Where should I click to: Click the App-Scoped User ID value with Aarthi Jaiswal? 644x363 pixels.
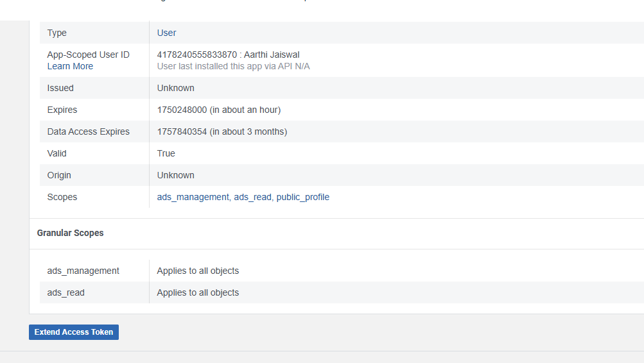228,55
